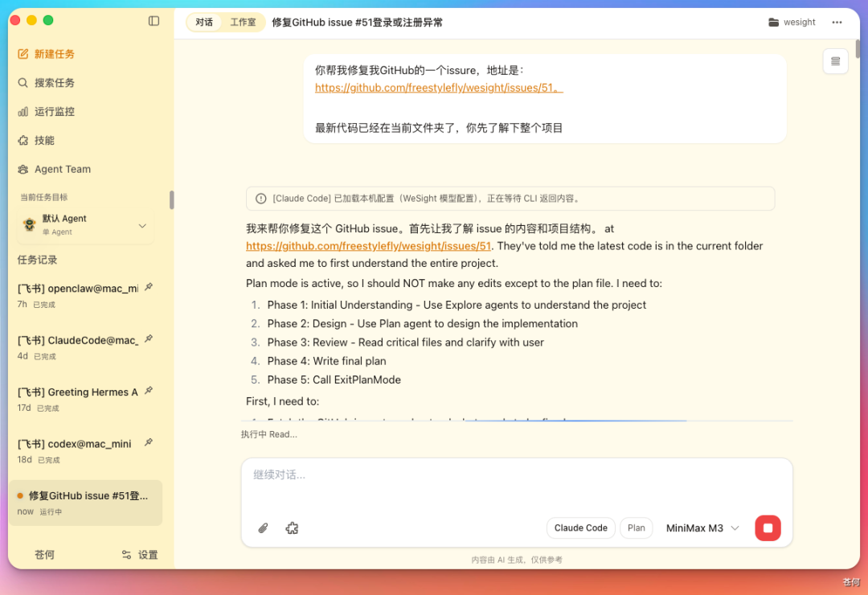Toggle the Plan mode button
Viewport: 868px width, 595px height.
pyautogui.click(x=636, y=528)
